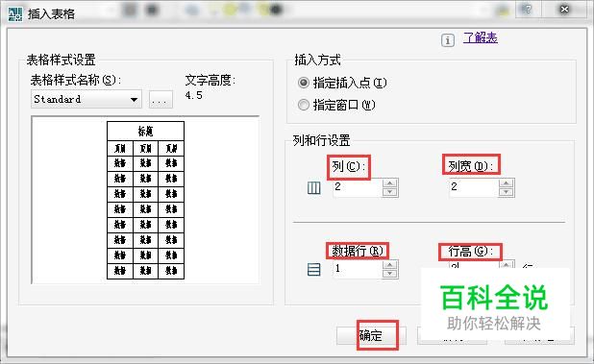Decrease the 列(C) column count with down arrow
594x364 pixels.
tap(390, 192)
